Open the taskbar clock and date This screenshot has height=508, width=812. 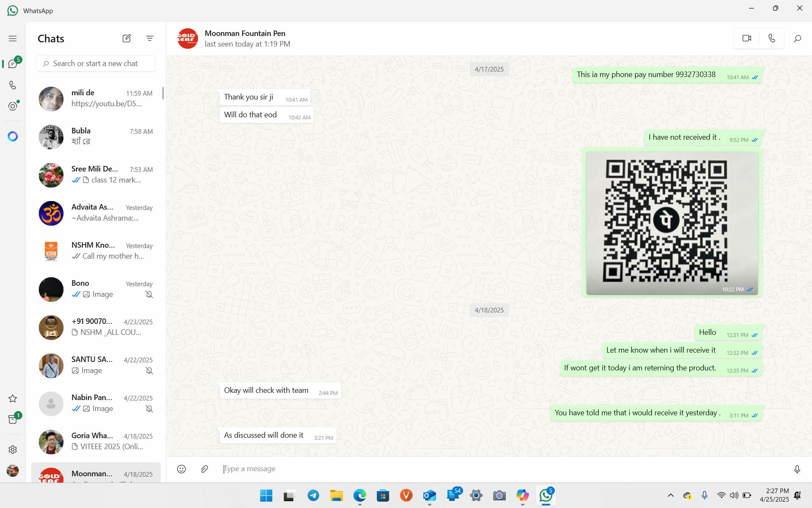774,495
